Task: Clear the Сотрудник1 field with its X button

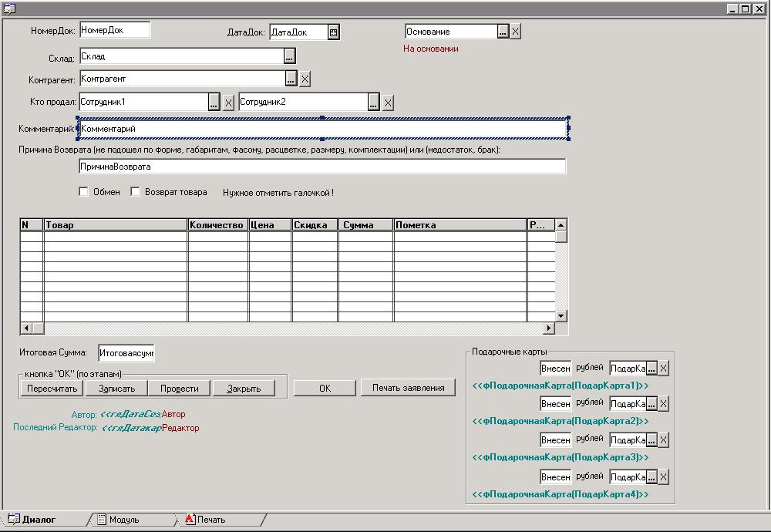Action: click(228, 103)
